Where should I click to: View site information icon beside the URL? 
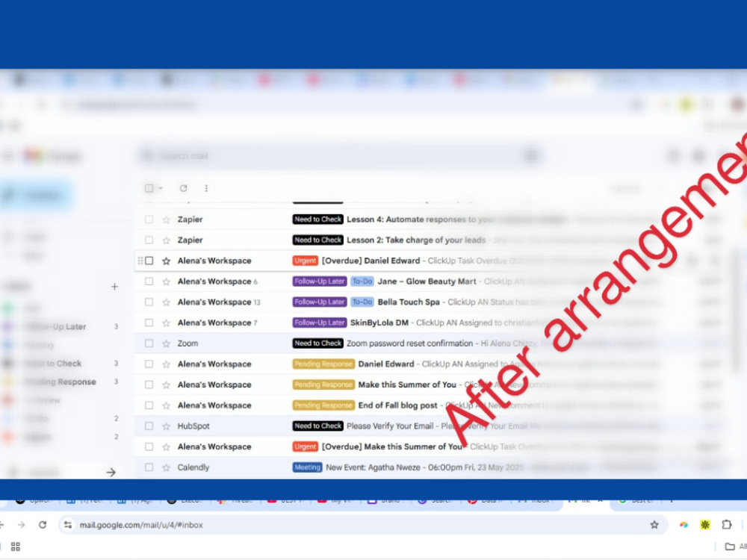68,525
